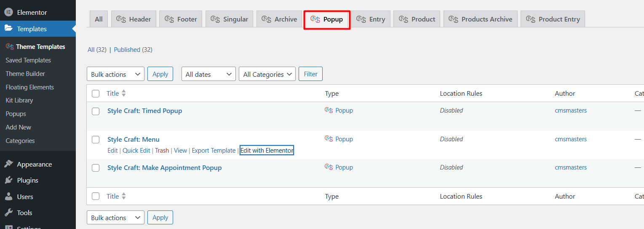The image size is (644, 229).
Task: Open Popups in sidebar
Action: [x=16, y=114]
